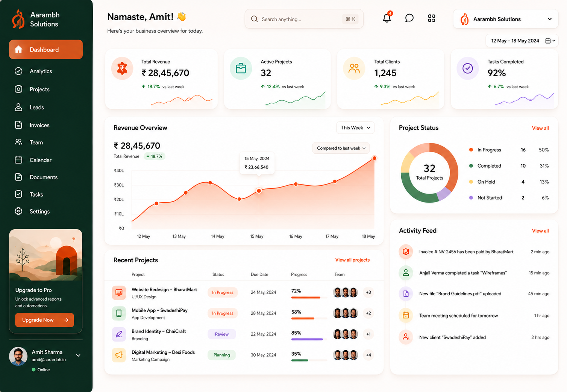Open the apps grid icon
Screen dimensions: 567x392
[x=432, y=18]
